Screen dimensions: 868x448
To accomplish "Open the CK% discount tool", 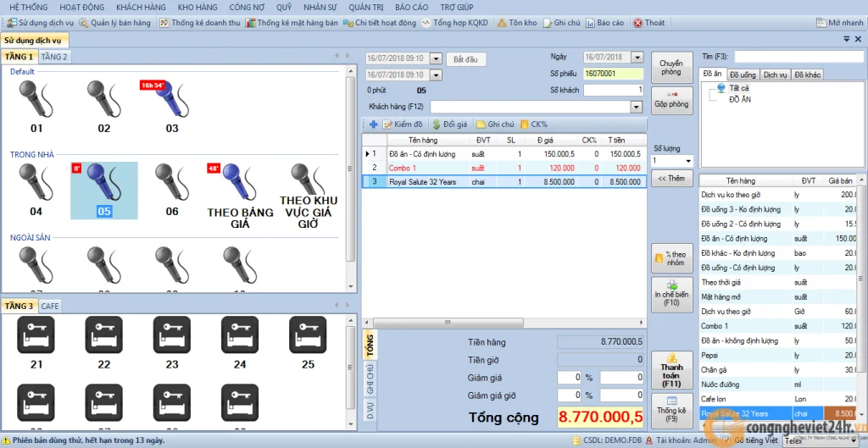I will click(534, 124).
